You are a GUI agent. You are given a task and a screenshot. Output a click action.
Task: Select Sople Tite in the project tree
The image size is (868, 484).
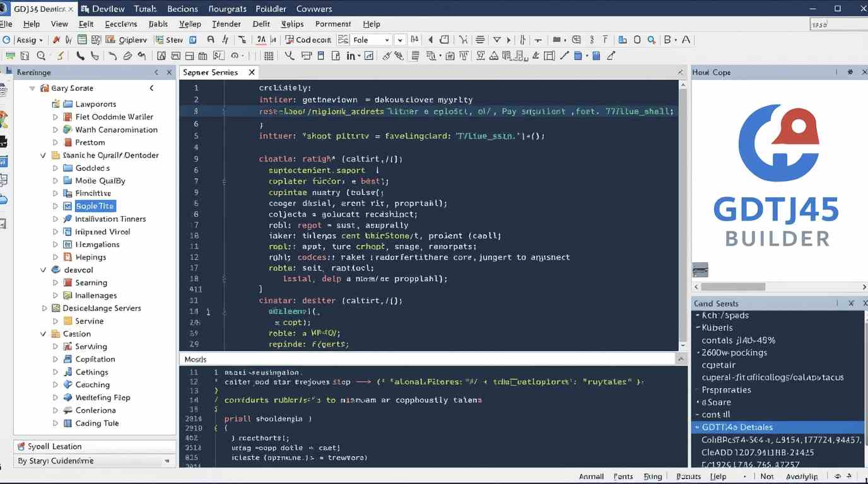point(95,206)
